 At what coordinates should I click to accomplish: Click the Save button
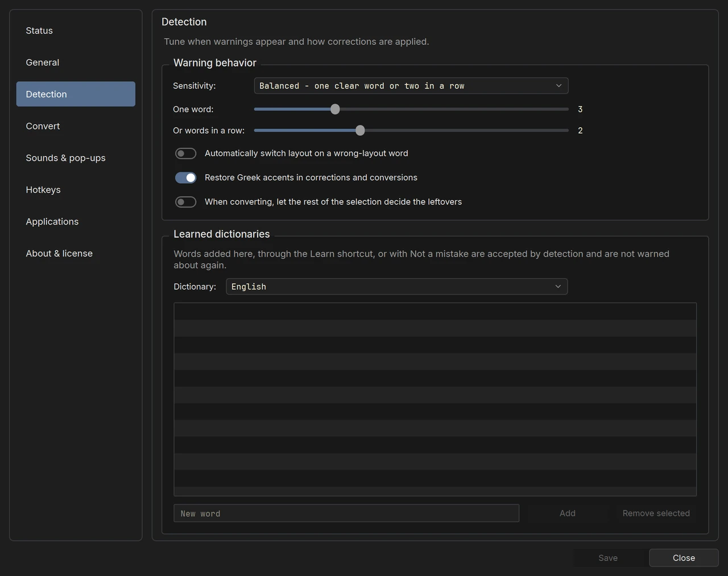(x=608, y=558)
